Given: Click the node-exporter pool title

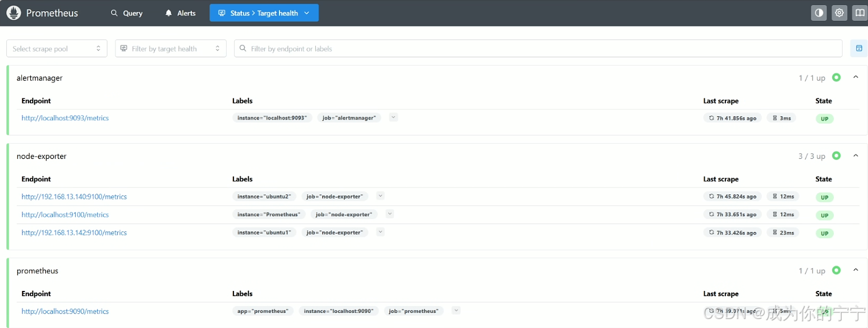Looking at the screenshot, I should [42, 156].
